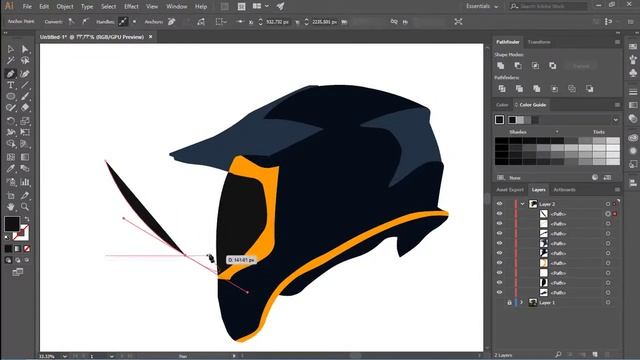The image size is (640, 360).
Task: Hide the orange-thumbnail Path sublayer
Action: click(499, 263)
